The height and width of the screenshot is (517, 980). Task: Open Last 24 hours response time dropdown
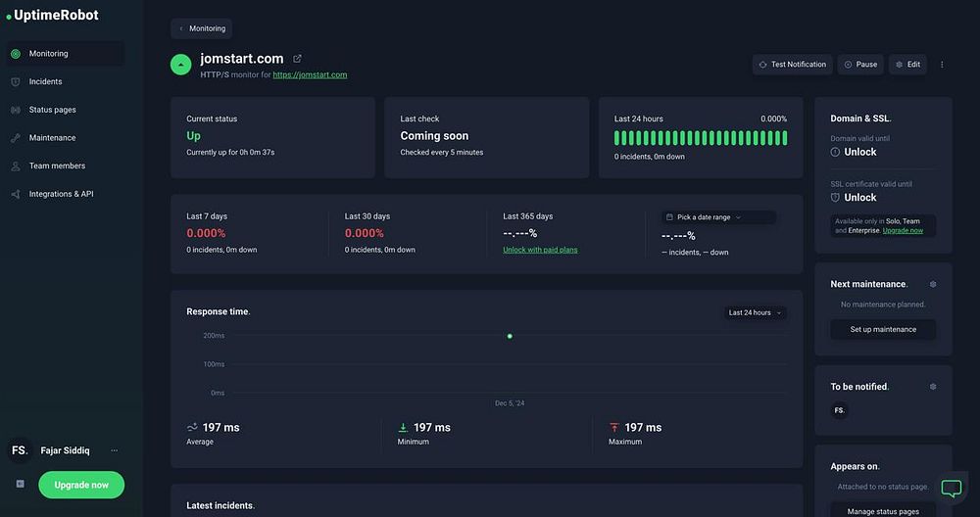click(755, 312)
